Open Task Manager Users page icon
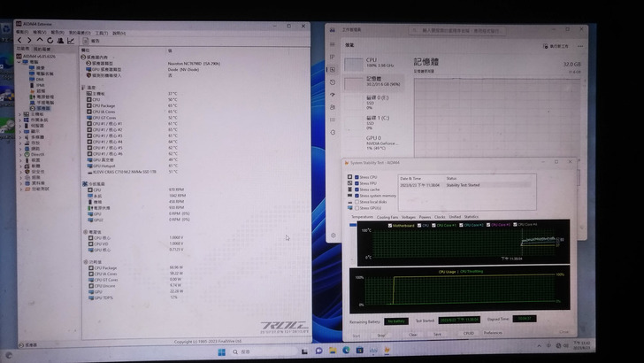644x363 pixels. (x=333, y=107)
